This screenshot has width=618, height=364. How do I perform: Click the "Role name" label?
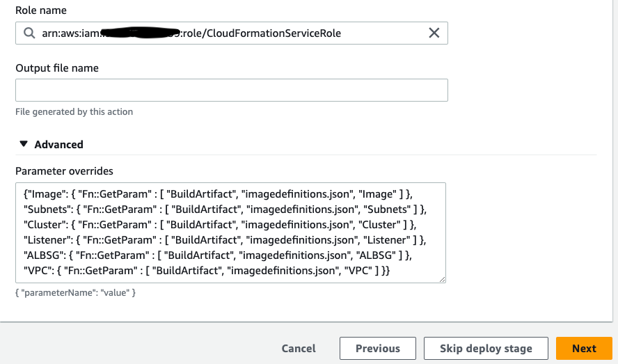point(41,10)
